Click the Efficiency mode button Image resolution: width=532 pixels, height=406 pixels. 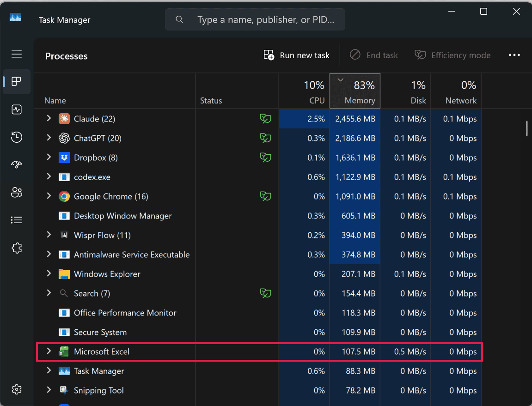point(453,55)
